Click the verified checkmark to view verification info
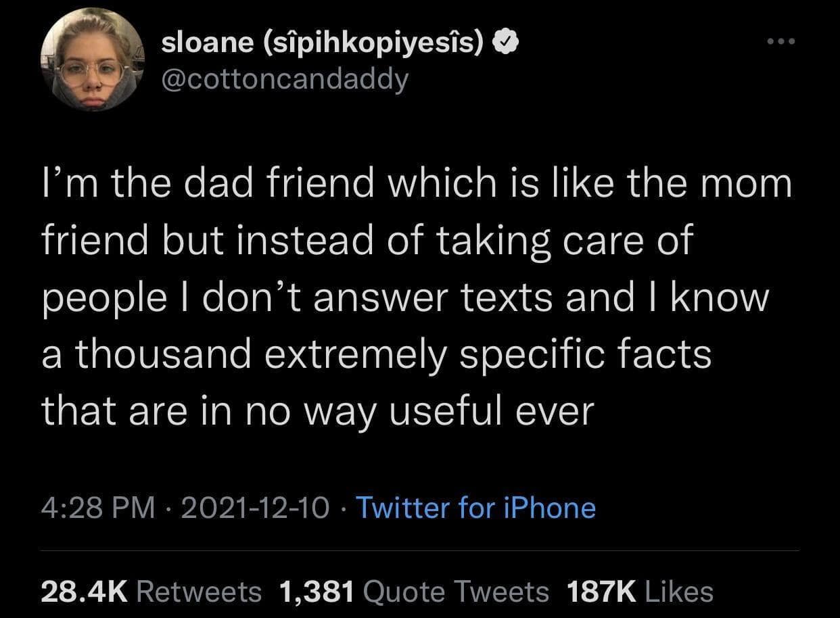Image resolution: width=840 pixels, height=618 pixels. (x=505, y=40)
